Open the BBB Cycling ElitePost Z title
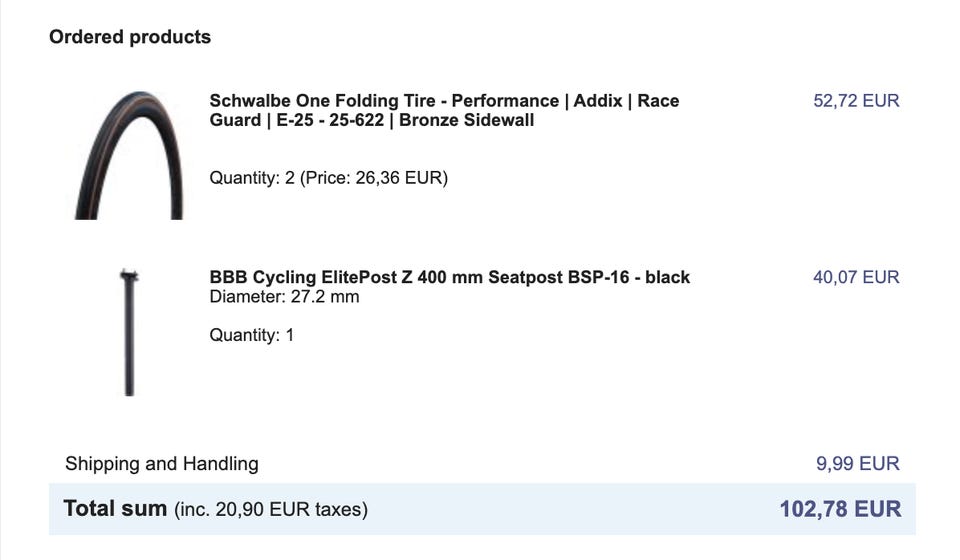This screenshot has width=960, height=560. click(x=449, y=277)
